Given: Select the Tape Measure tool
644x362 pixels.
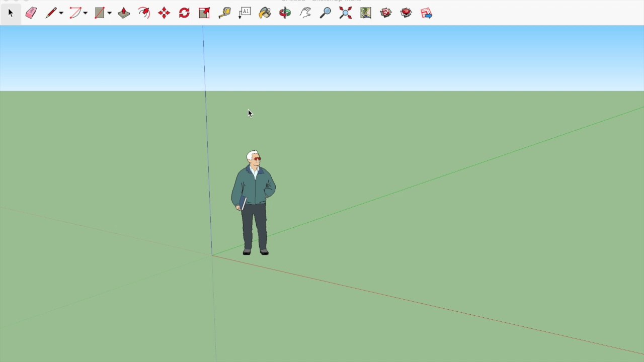Looking at the screenshot, I should [x=224, y=13].
